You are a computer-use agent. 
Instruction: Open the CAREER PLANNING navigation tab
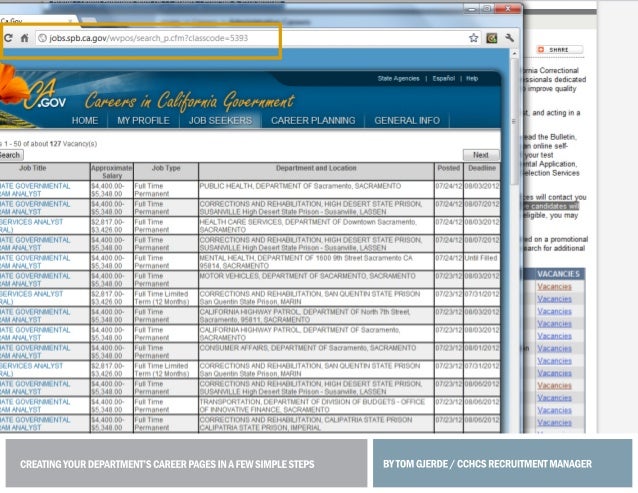point(313,120)
